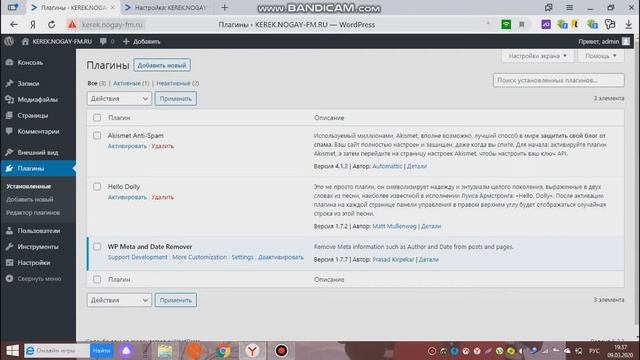
Task: Open the KEREK.NOGAY-FM.RU site link in admin bar
Action: coord(57,41)
